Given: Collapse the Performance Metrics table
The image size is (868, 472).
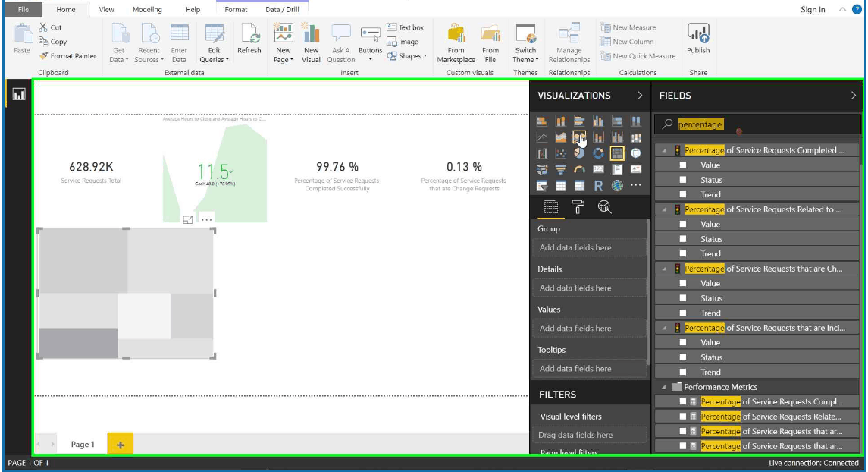Looking at the screenshot, I should pyautogui.click(x=664, y=387).
